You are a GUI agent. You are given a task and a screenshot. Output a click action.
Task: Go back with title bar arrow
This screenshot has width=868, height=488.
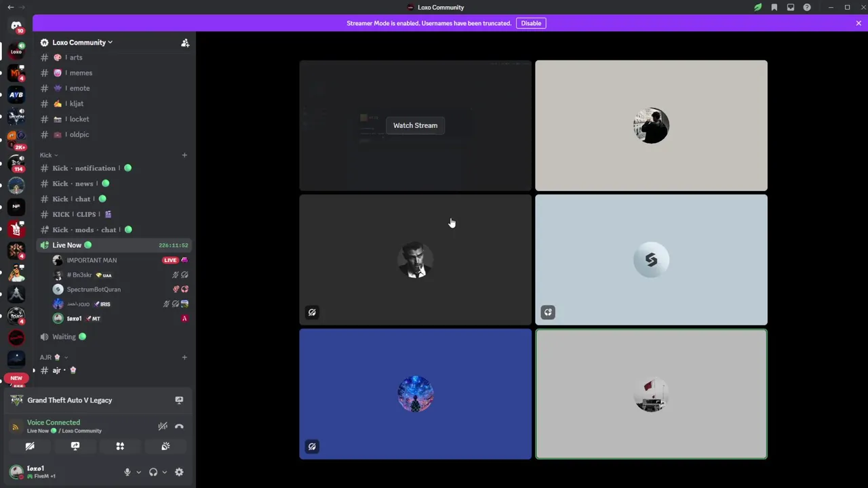pos(10,7)
